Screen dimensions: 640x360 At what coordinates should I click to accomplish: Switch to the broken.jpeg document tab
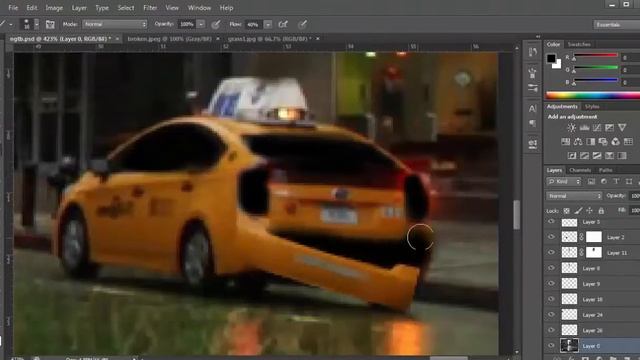[x=169, y=39]
